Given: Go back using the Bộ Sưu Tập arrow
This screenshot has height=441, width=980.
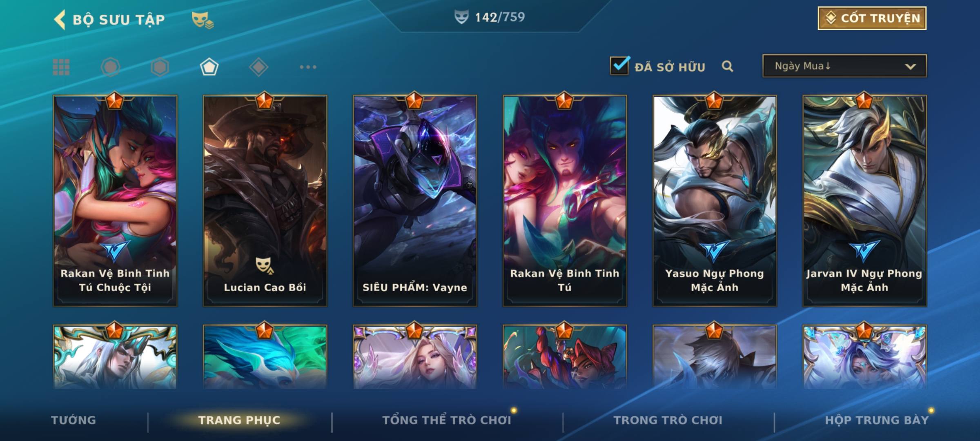Looking at the screenshot, I should [x=60, y=20].
